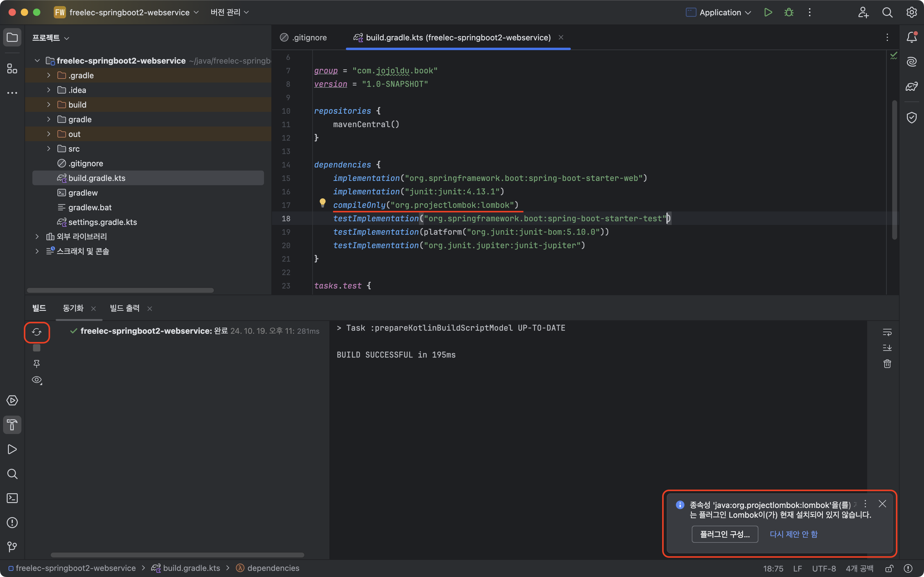Open the Git tool window icon
The image size is (924, 577).
12,547
